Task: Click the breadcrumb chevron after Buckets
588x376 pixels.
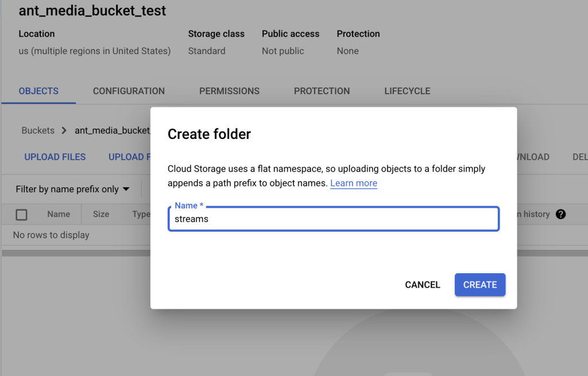Action: click(x=64, y=130)
